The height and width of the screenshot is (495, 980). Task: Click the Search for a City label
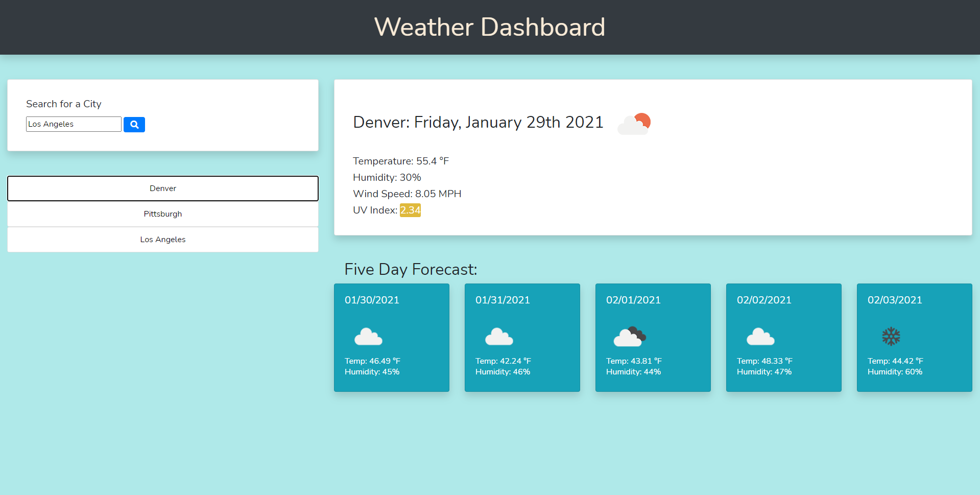click(63, 104)
